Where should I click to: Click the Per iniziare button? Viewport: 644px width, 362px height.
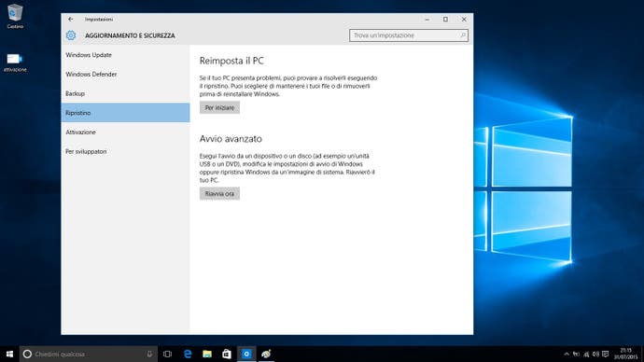[219, 107]
